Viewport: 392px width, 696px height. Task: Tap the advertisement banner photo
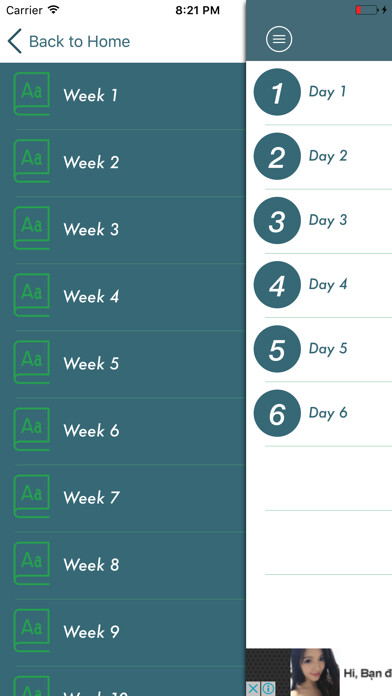tap(315, 672)
